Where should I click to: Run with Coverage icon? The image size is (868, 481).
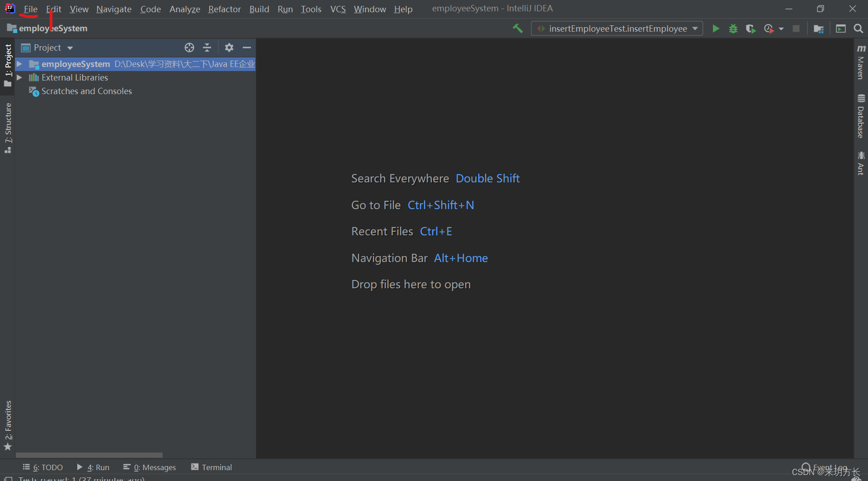[750, 29]
